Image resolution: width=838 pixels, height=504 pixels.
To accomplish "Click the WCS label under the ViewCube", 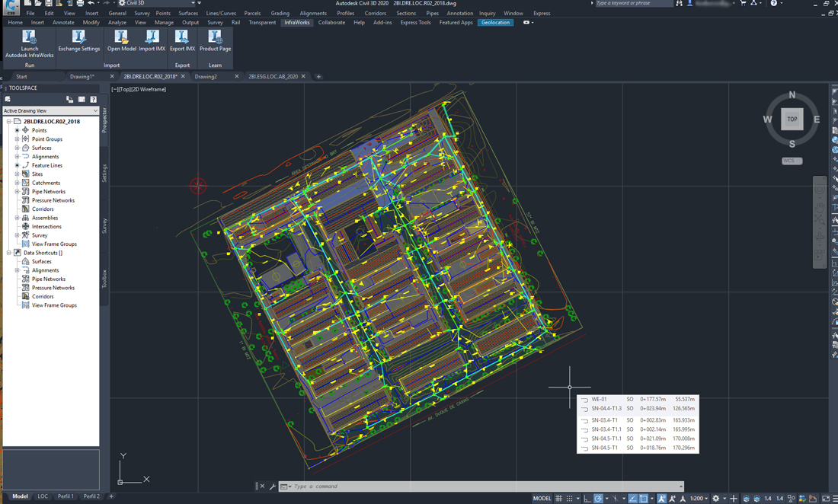I will coord(792,161).
